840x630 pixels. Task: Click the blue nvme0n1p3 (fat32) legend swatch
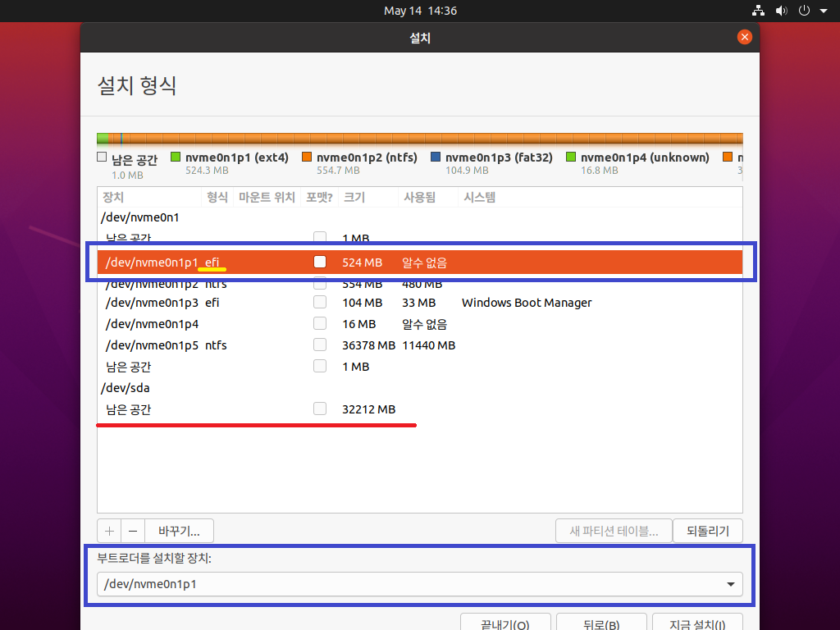click(x=436, y=157)
